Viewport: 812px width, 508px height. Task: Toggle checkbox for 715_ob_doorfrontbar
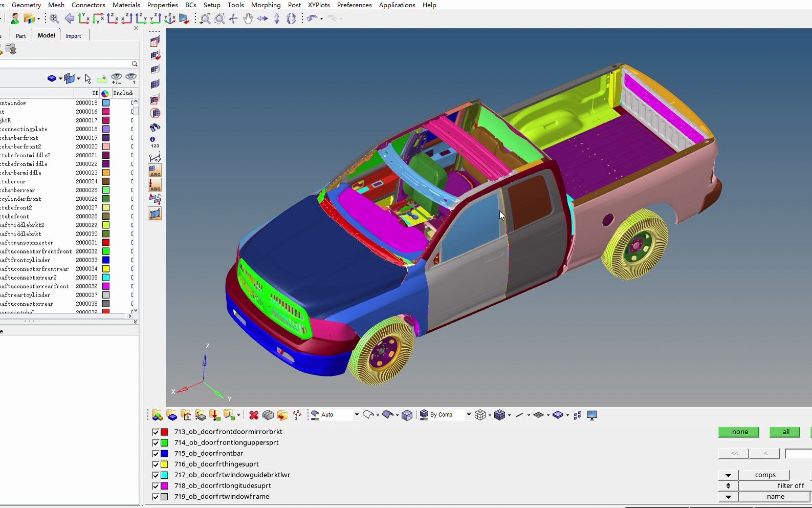[x=156, y=453]
